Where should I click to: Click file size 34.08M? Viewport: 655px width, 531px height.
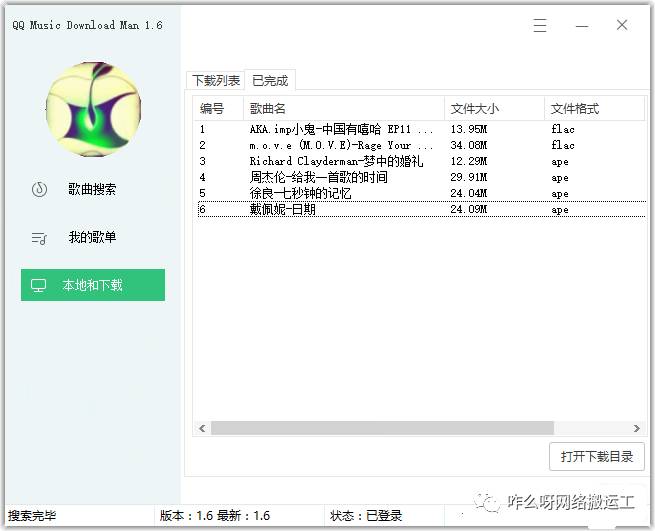(469, 145)
